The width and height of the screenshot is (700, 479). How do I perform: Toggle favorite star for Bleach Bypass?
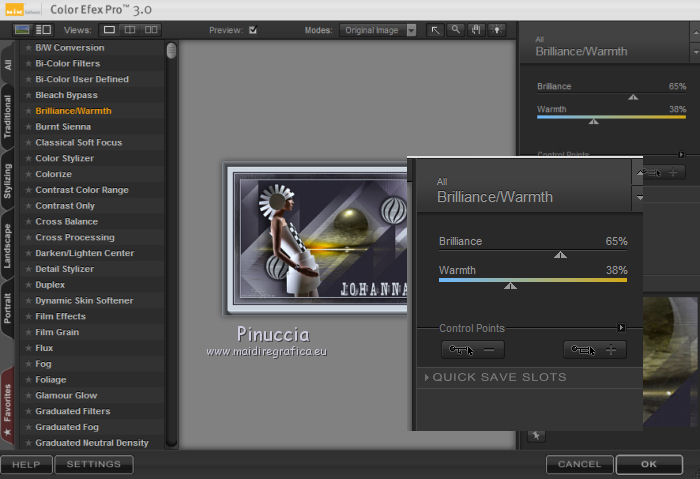[28, 95]
